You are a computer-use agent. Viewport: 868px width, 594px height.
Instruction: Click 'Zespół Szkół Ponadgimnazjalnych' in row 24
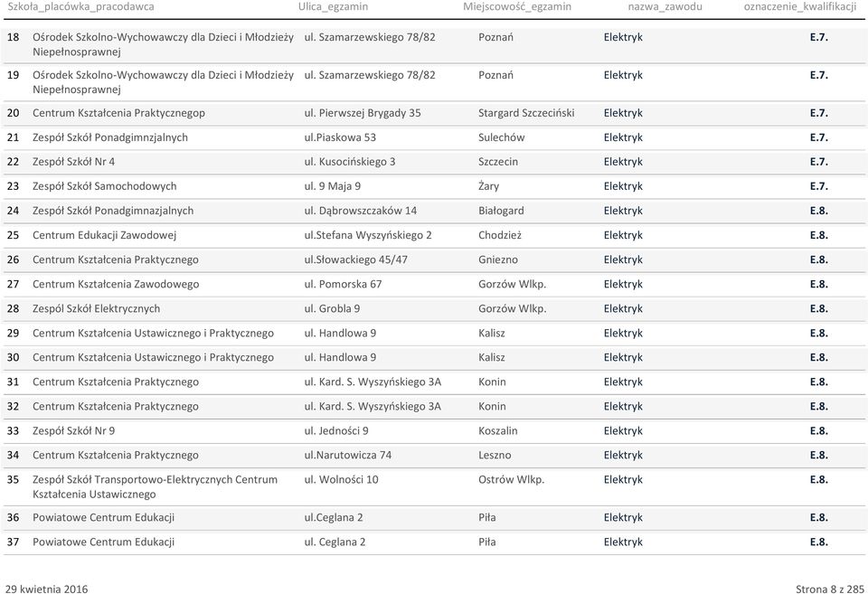point(113,211)
